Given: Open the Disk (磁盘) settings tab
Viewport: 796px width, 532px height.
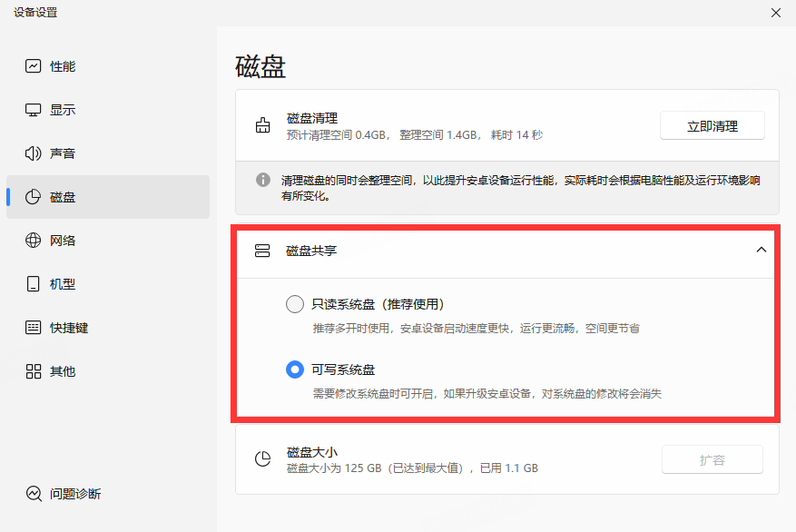Looking at the screenshot, I should pyautogui.click(x=62, y=197).
